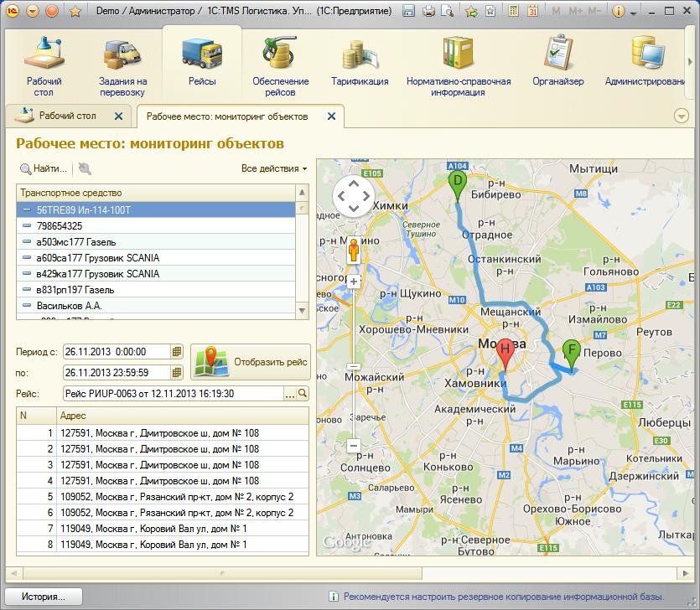Select the Street View pegman icon

click(x=354, y=251)
